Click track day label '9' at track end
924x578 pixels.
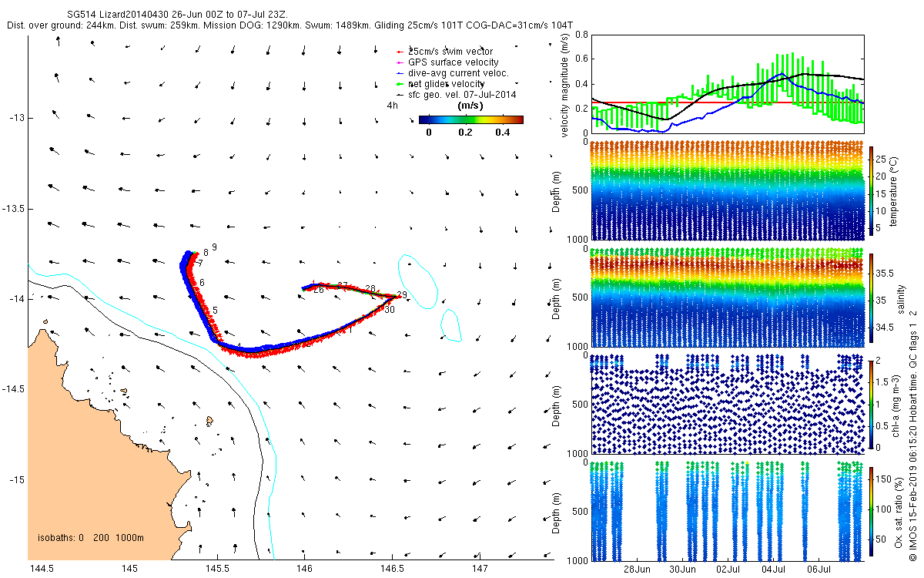click(214, 247)
